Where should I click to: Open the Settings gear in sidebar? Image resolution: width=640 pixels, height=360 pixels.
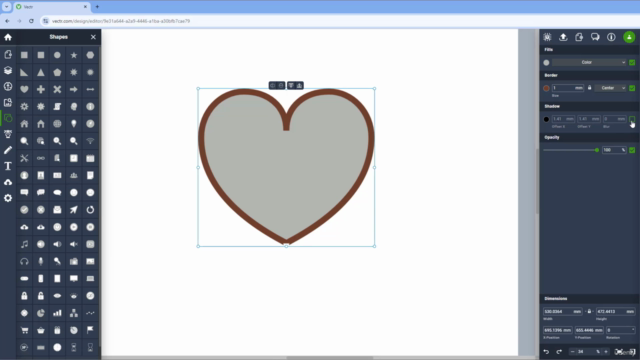click(x=8, y=198)
